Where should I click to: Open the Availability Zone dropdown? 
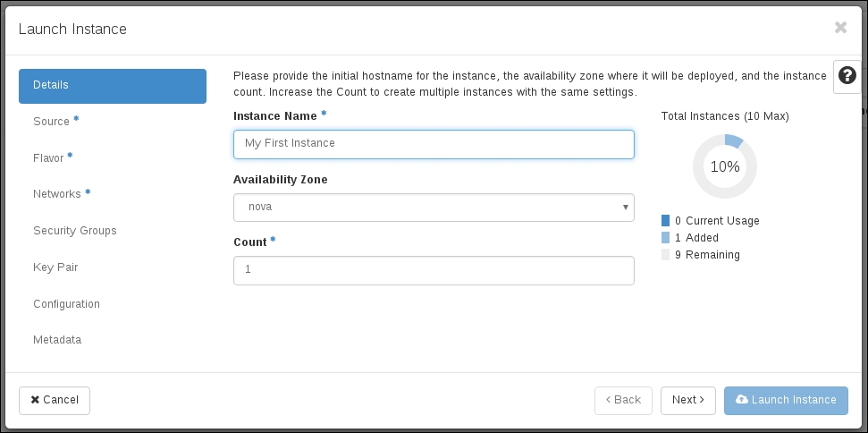(434, 208)
